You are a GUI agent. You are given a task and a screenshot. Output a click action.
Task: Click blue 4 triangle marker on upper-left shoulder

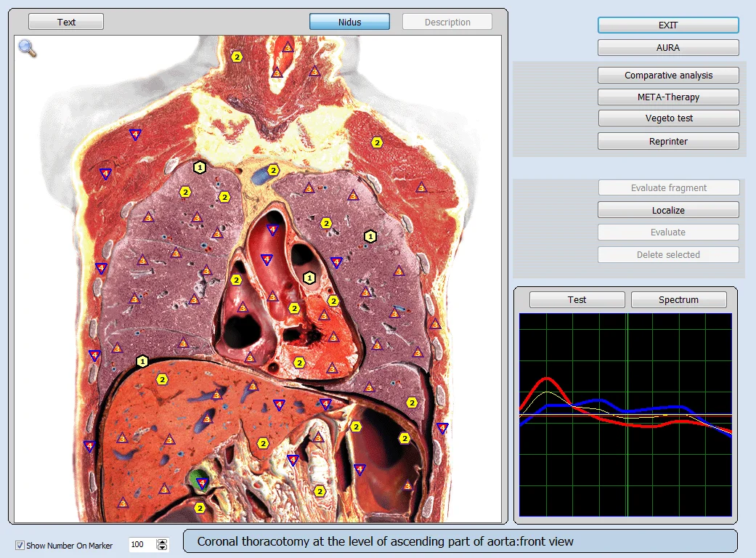click(134, 134)
